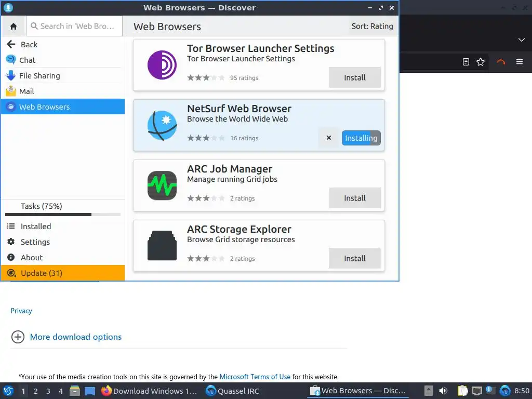Open the NetSurf Web Browser title
The height and width of the screenshot is (399, 532).
(x=239, y=109)
